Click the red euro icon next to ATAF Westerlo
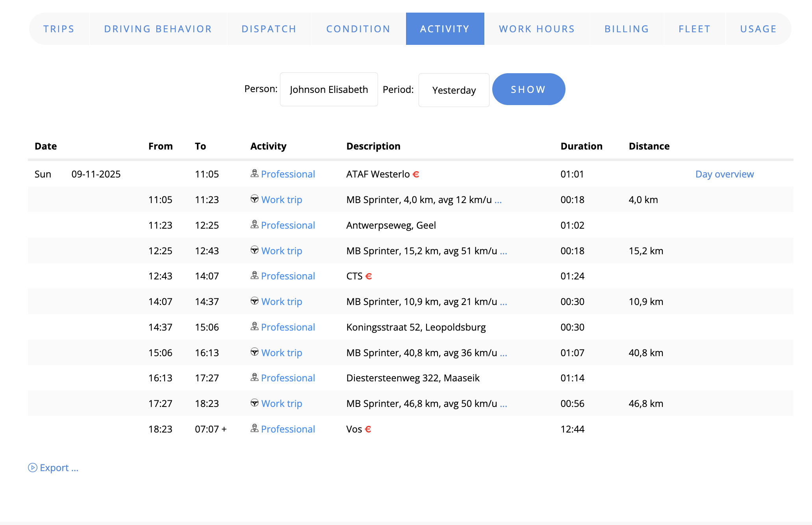The width and height of the screenshot is (812, 525). point(416,174)
